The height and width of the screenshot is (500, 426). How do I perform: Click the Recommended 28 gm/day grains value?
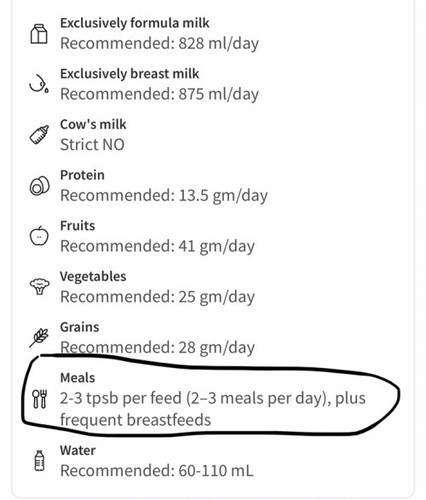tap(157, 348)
